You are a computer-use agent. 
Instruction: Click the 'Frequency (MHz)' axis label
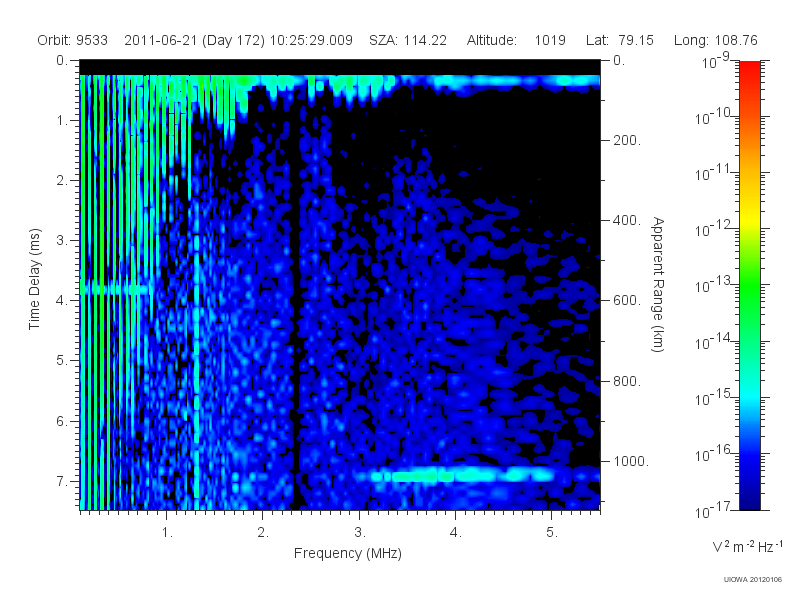point(347,553)
